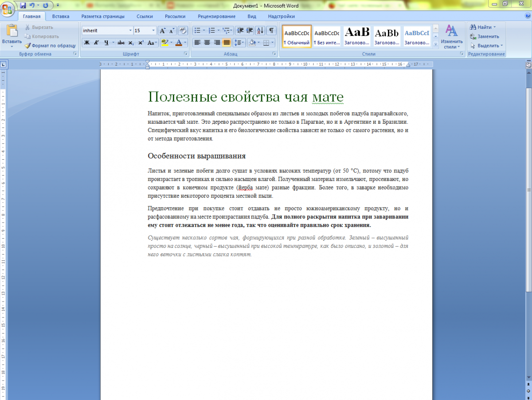Click the Office button logo
The height and width of the screenshot is (400, 532).
[x=8, y=8]
